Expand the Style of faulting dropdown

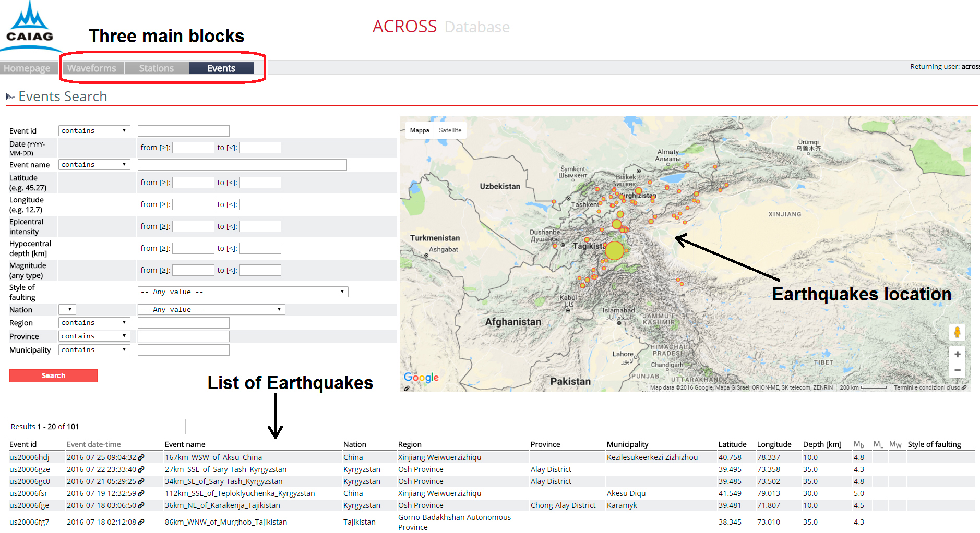(x=243, y=292)
